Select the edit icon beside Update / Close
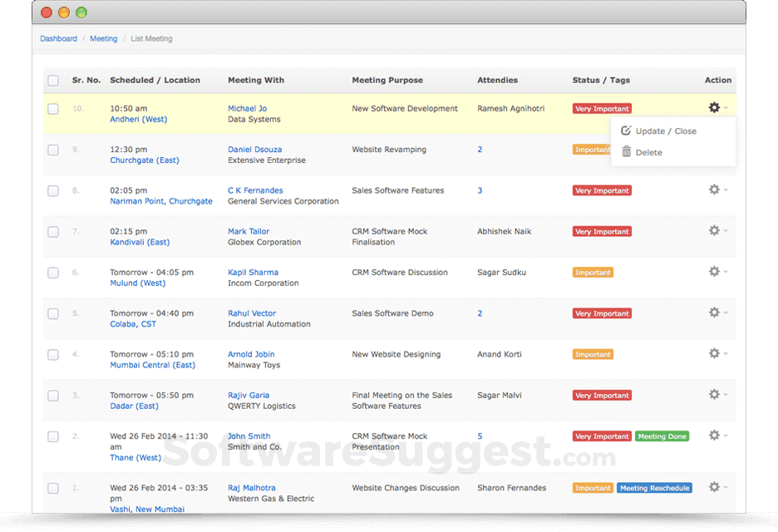 click(x=626, y=131)
